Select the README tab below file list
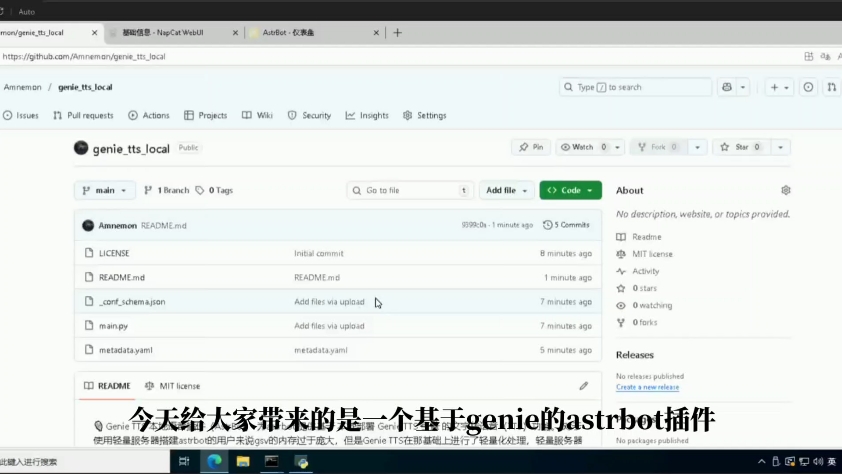The width and height of the screenshot is (842, 474). [x=107, y=386]
